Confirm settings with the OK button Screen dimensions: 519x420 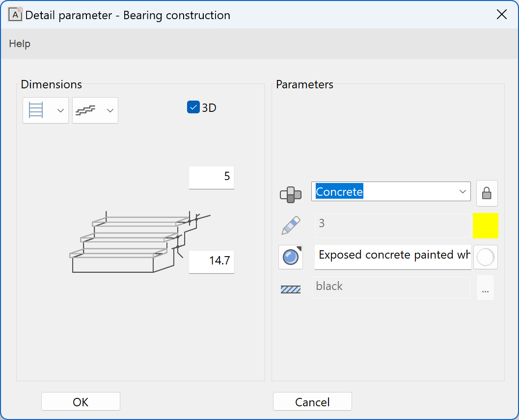pyautogui.click(x=80, y=401)
